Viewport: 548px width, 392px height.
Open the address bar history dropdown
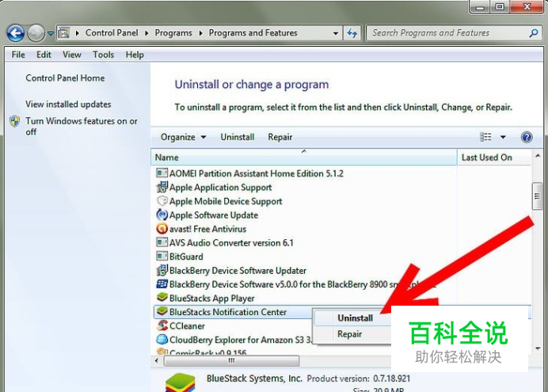336,33
